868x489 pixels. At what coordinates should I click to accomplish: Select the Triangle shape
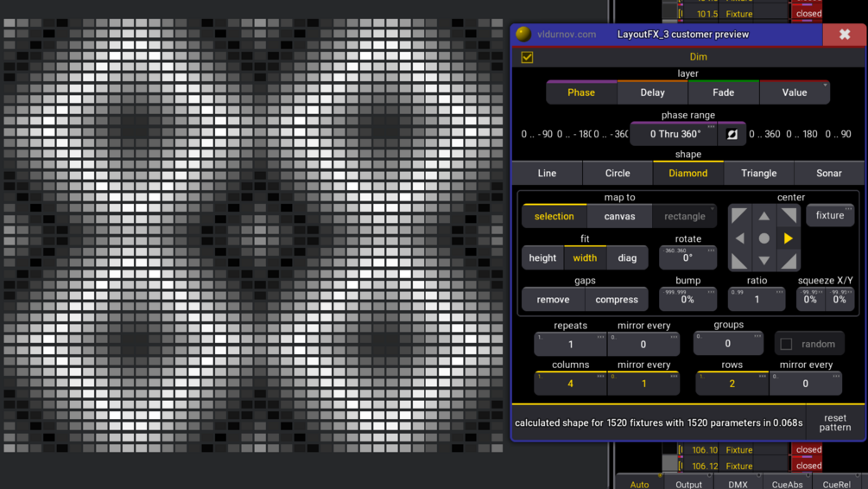[x=759, y=174]
